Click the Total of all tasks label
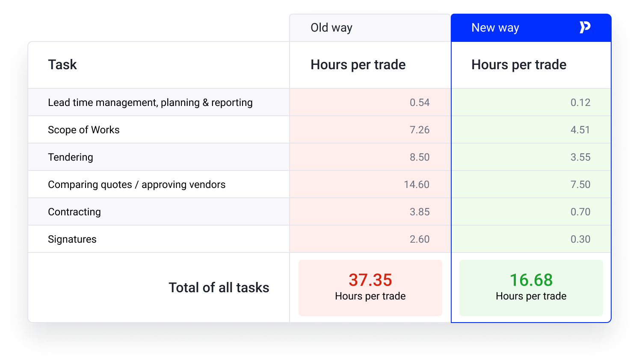 click(x=219, y=288)
